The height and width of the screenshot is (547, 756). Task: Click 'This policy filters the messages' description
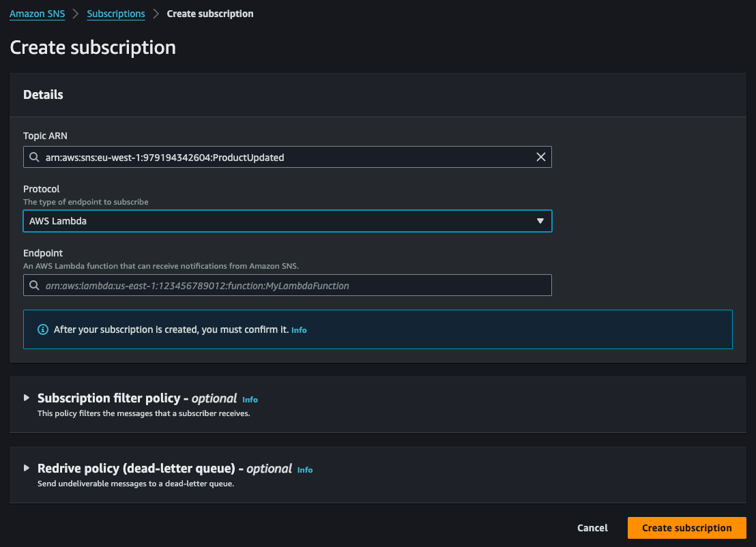tap(144, 413)
